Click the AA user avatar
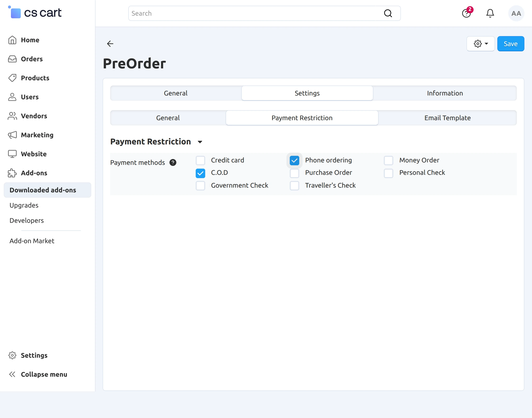 516,13
